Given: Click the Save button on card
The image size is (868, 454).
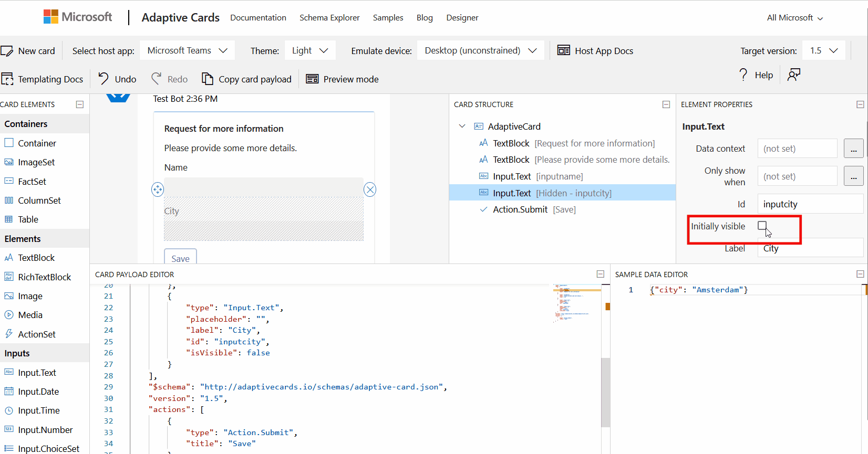Looking at the screenshot, I should point(180,257).
